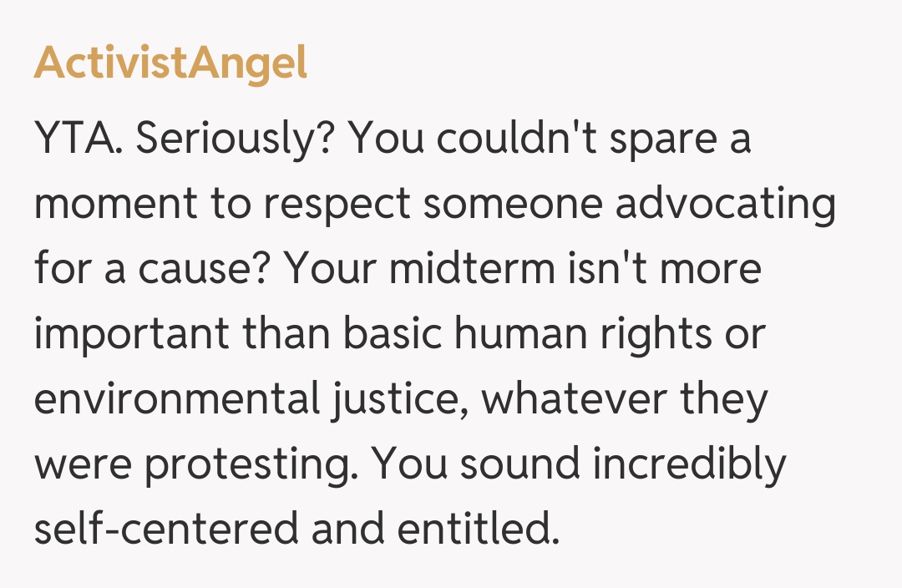Open the ActivistAngel user profile

[170, 63]
